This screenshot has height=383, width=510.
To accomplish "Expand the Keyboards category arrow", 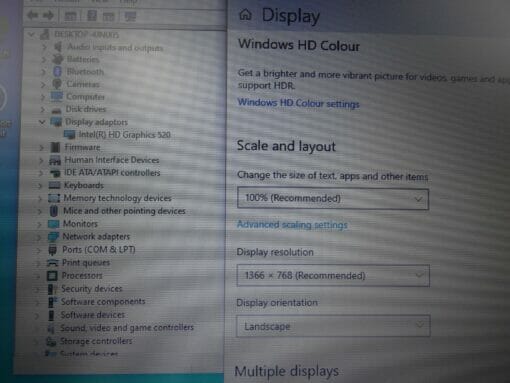I will (x=41, y=186).
